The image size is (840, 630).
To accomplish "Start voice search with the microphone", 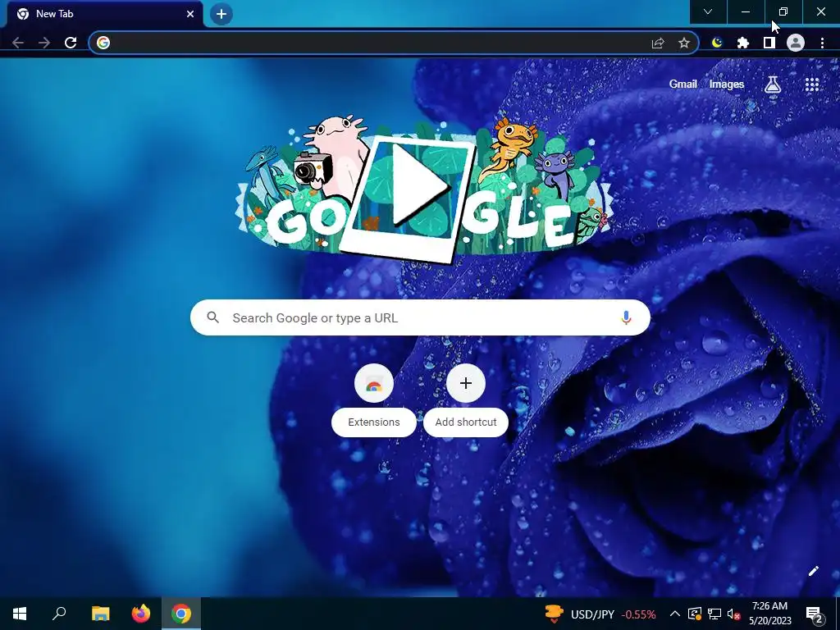I will 626,317.
